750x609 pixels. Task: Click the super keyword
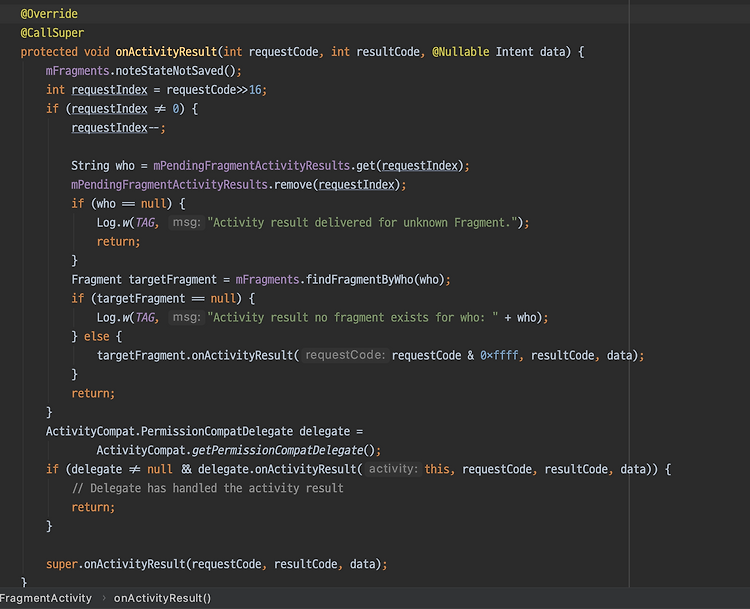tap(62, 564)
